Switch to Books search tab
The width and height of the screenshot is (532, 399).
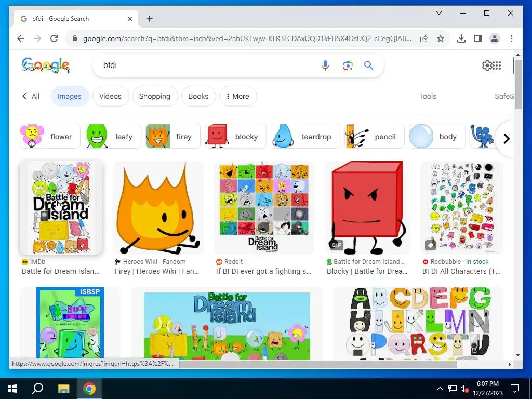tap(198, 96)
